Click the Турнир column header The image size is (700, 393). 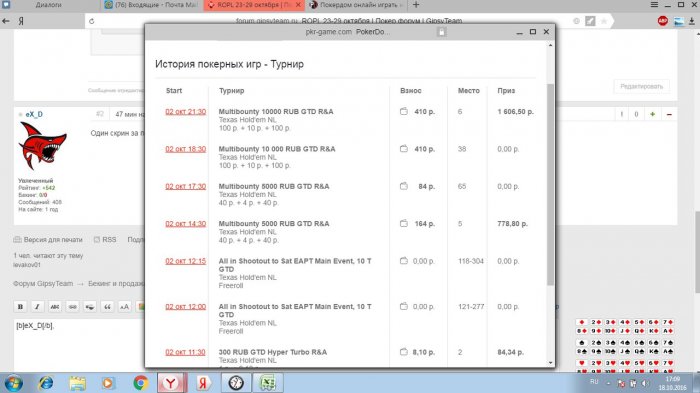coord(231,91)
